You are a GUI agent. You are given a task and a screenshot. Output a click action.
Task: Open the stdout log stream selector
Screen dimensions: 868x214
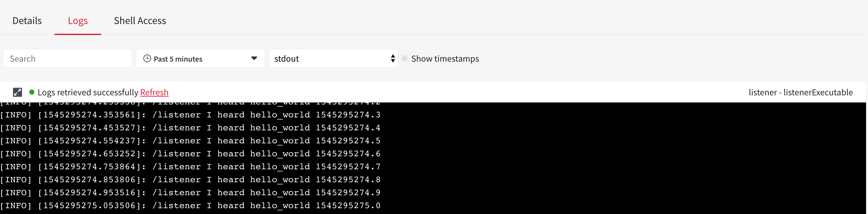(x=333, y=59)
